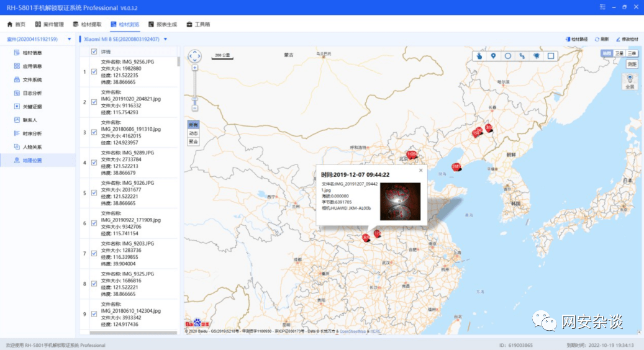Click the file list vertical scrollbar

coord(178,61)
